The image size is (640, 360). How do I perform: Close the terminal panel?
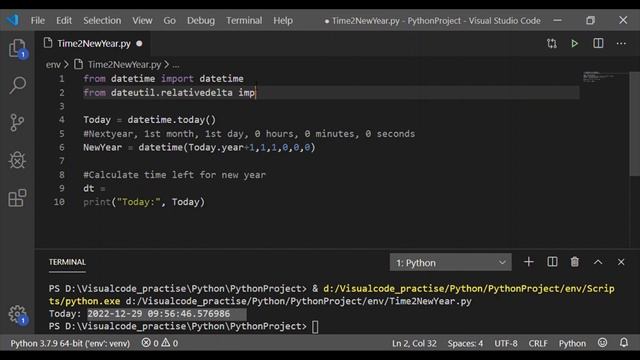621,262
